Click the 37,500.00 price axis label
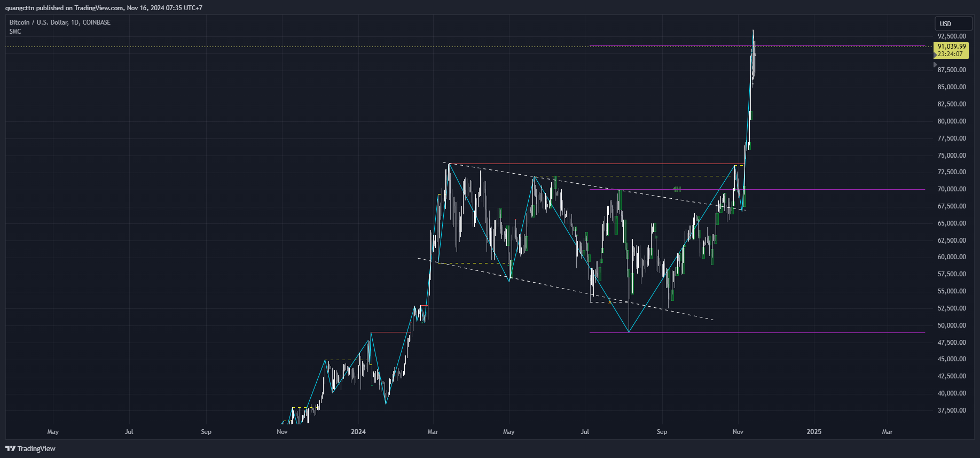 pos(952,410)
